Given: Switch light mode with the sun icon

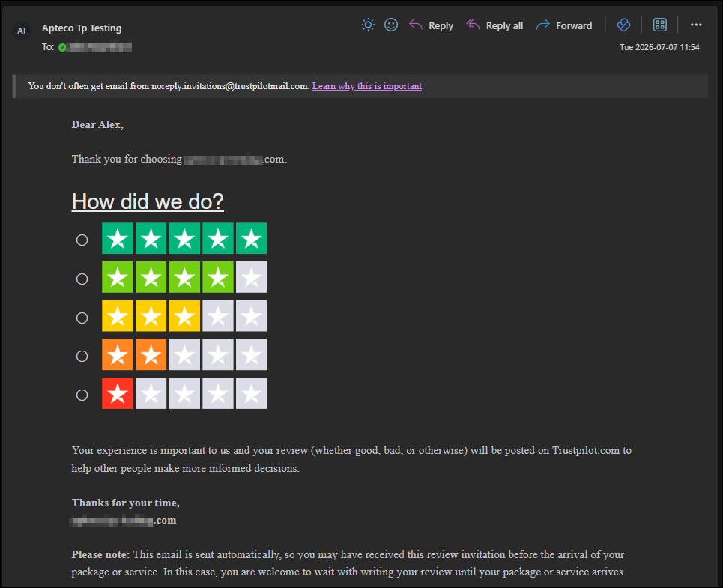Looking at the screenshot, I should tap(368, 25).
